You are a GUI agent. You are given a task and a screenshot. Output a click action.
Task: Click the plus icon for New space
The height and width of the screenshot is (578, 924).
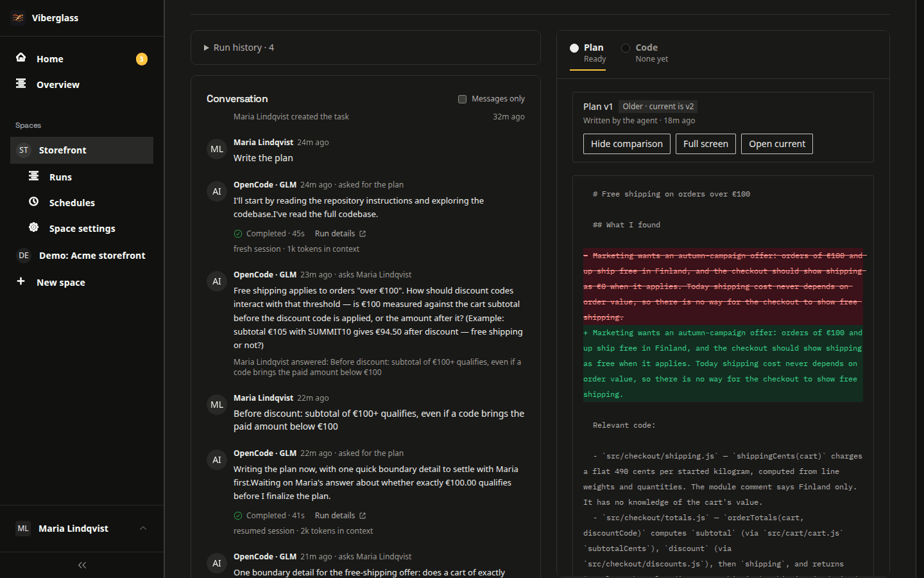[21, 281]
